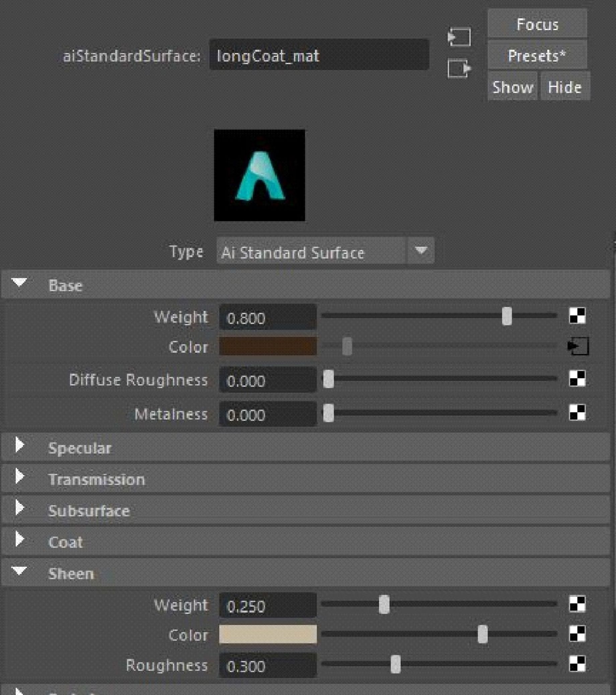Expand the Subsurface section

pyautogui.click(x=20, y=508)
